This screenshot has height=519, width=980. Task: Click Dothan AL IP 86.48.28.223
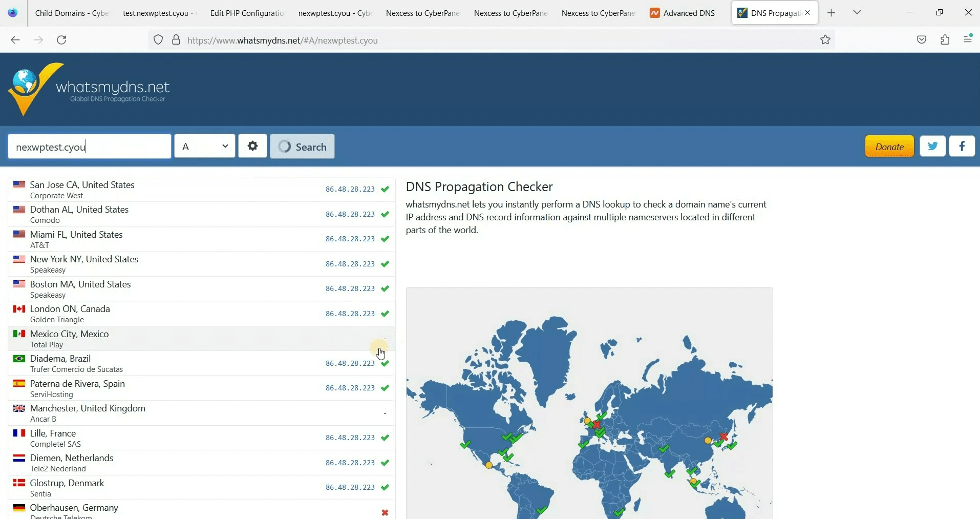tap(350, 214)
